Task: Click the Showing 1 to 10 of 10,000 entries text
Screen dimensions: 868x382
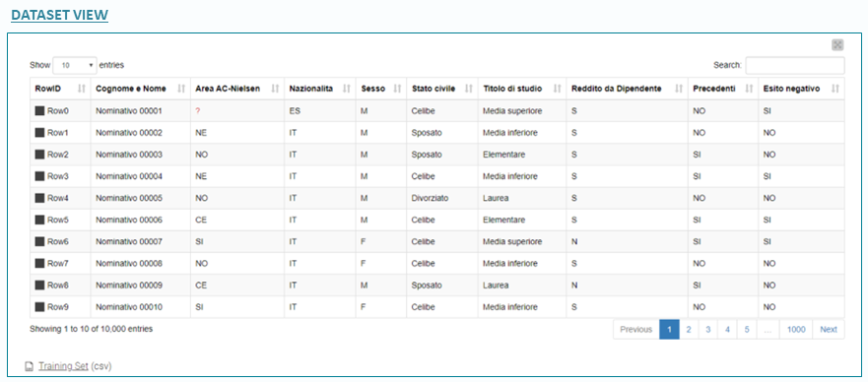Action: tap(92, 329)
